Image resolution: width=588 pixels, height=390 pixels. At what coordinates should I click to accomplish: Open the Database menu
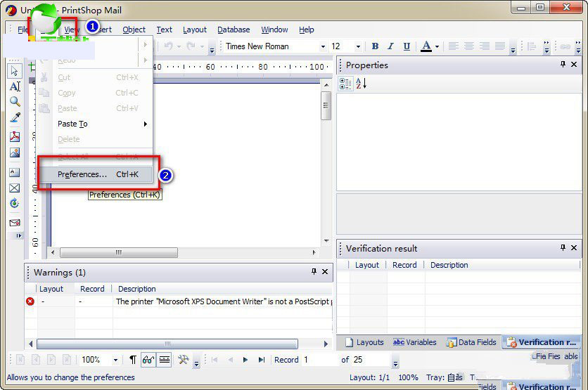click(234, 30)
